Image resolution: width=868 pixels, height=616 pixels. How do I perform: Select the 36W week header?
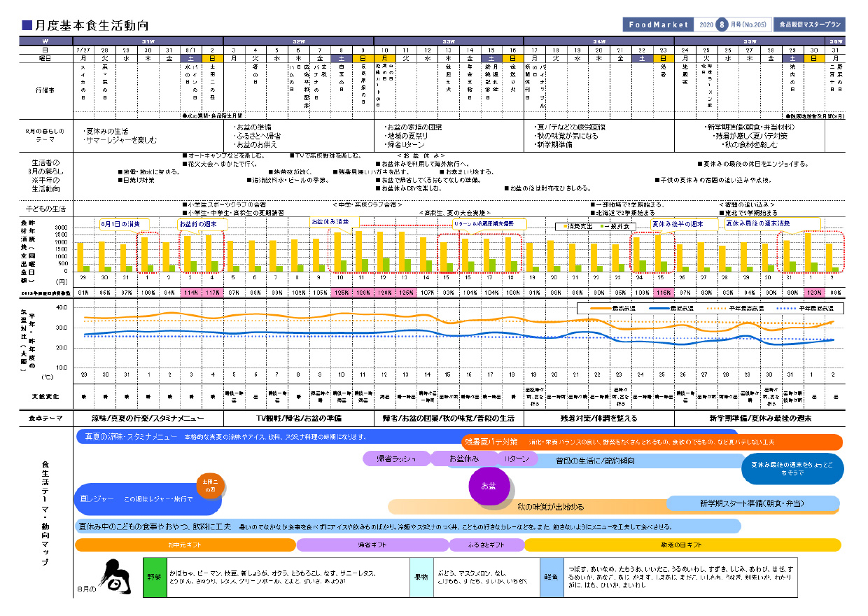(x=835, y=42)
